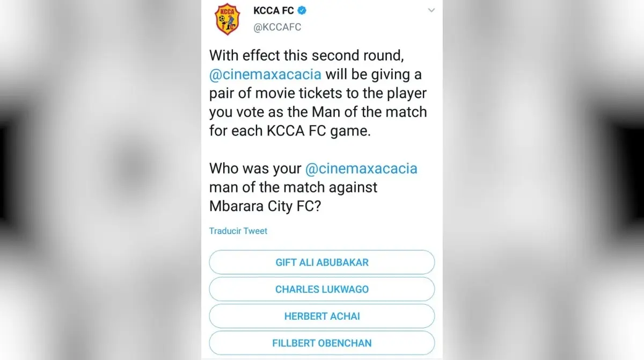Pick the top poll answer Gift Ali Abubakar

pos(321,262)
